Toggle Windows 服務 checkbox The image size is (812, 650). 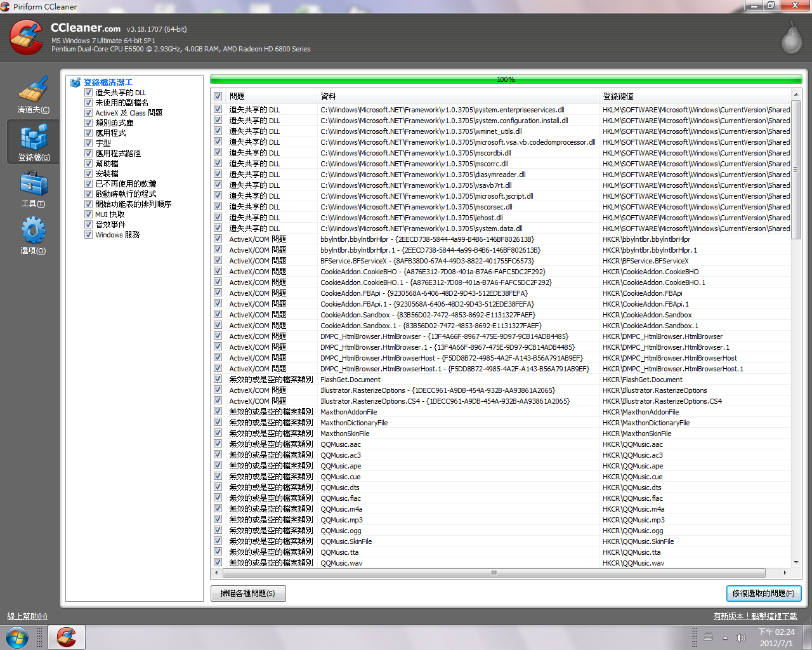click(x=89, y=235)
